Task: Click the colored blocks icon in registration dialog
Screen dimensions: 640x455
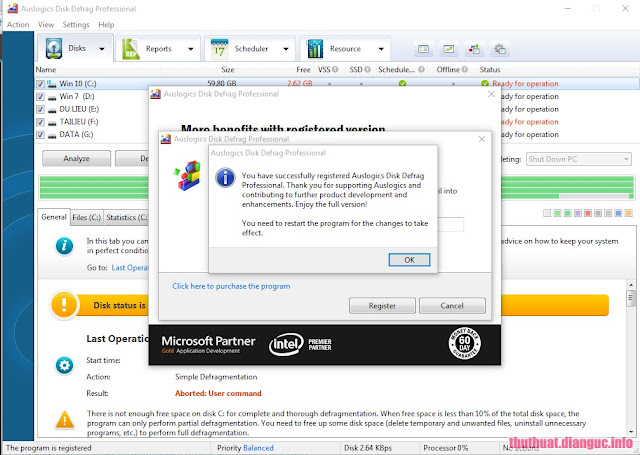Action: pos(188,175)
